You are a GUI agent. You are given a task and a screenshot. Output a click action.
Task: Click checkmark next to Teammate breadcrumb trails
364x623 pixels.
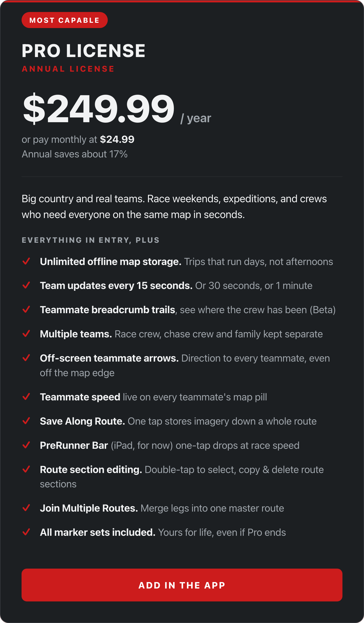click(26, 309)
